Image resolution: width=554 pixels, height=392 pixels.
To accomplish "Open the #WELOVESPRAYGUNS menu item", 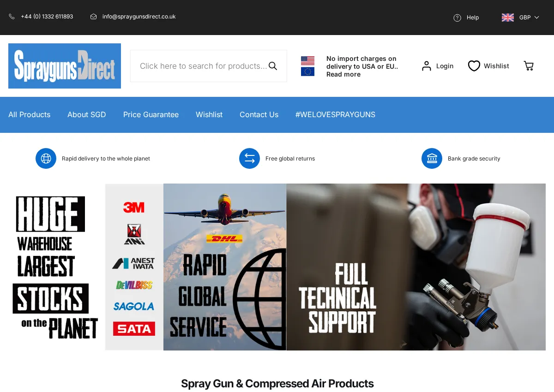I will click(336, 114).
